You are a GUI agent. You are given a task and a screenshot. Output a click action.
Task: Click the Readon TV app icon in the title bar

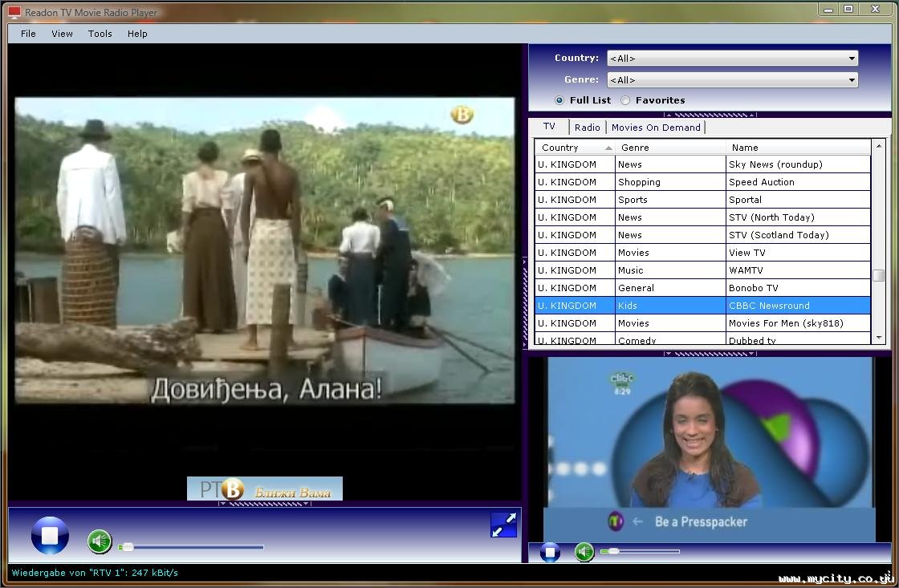click(x=14, y=12)
